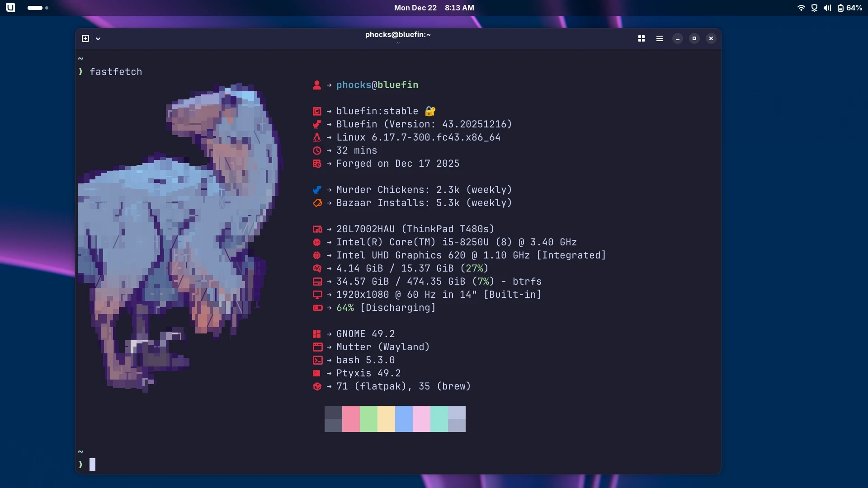The height and width of the screenshot is (488, 868).
Task: Open the date and time calendar menu
Action: pyautogui.click(x=434, y=8)
